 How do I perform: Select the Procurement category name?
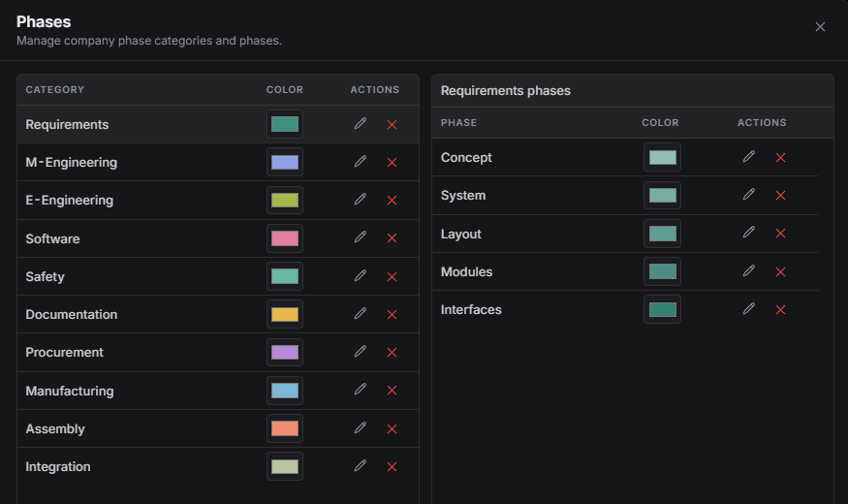(x=64, y=352)
